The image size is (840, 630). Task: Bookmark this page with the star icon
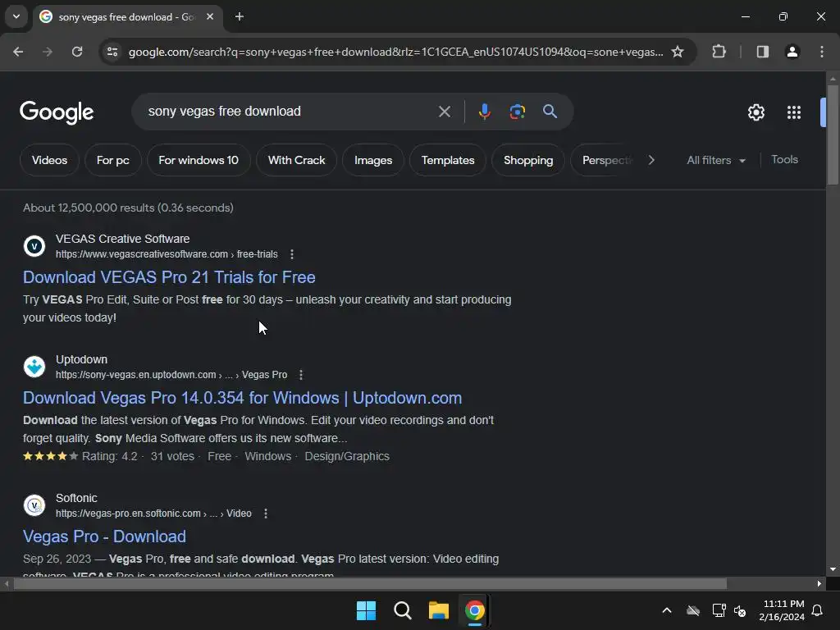pos(678,52)
